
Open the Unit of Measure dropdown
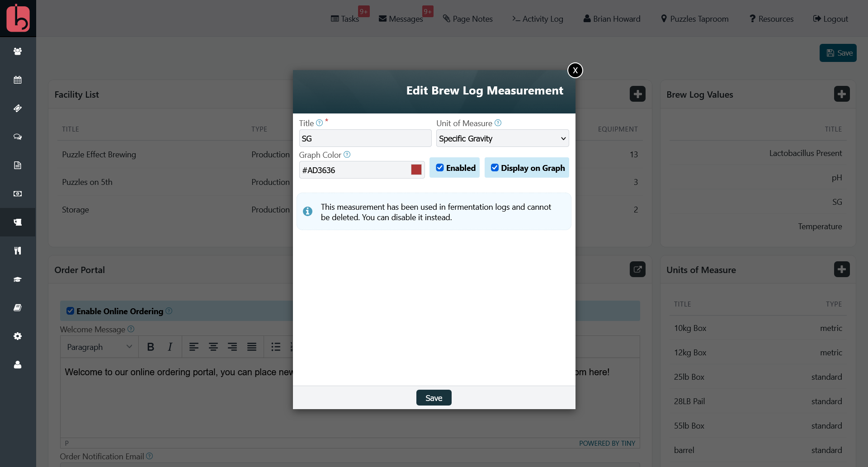click(502, 138)
